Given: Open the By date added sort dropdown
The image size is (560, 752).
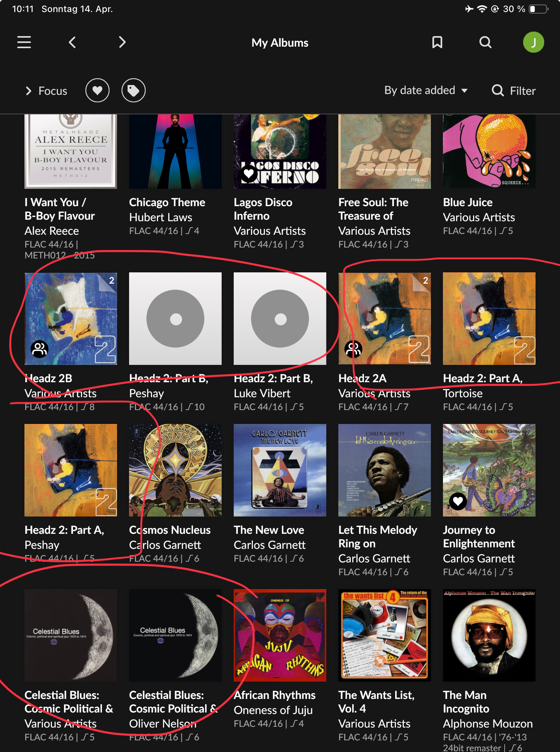Looking at the screenshot, I should point(426,90).
